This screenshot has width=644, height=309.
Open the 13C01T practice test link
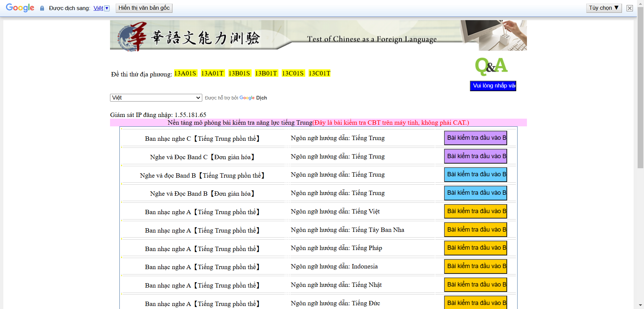click(320, 73)
